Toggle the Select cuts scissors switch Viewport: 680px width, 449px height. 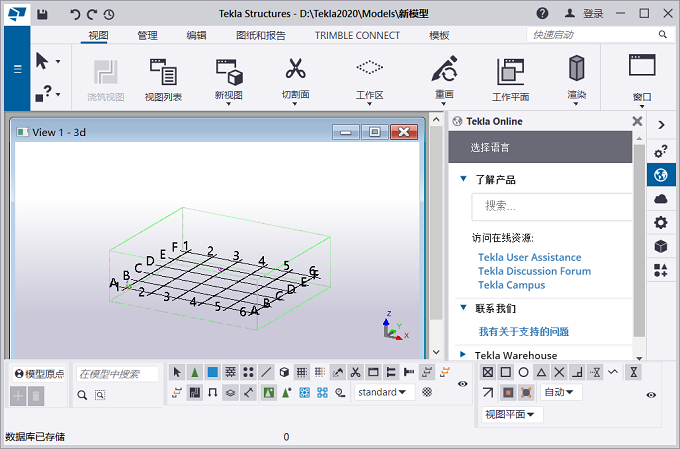click(355, 372)
